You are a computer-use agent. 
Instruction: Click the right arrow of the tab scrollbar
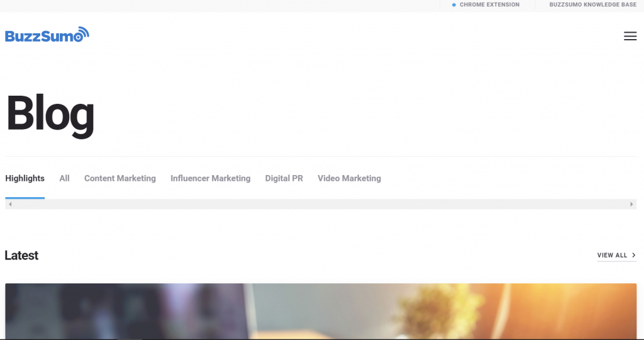click(631, 205)
